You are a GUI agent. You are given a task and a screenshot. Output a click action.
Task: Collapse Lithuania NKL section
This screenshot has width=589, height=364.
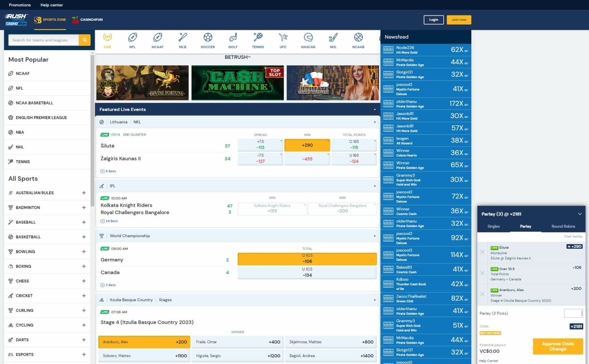tap(375, 122)
